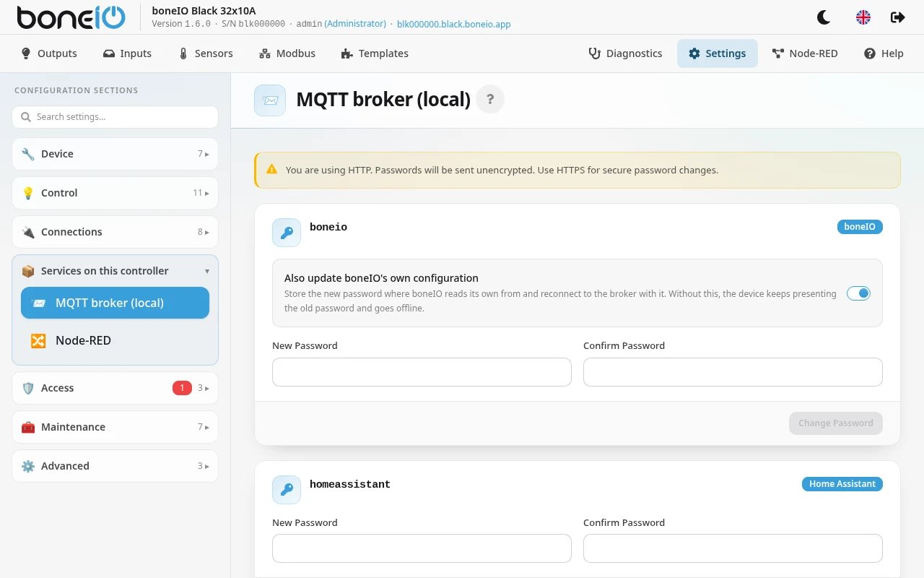Click the Advanced gear icon

(x=28, y=466)
